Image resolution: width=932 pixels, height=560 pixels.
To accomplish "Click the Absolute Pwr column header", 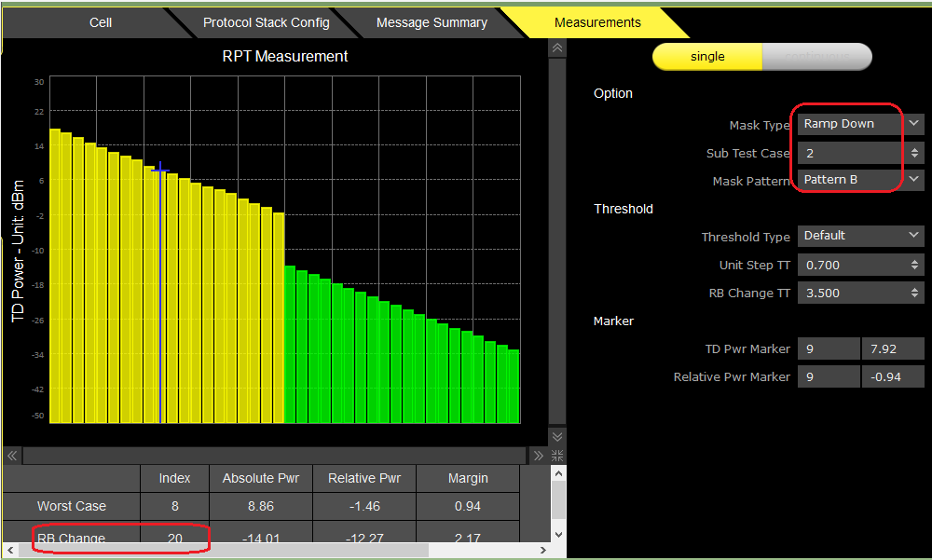I will point(260,479).
